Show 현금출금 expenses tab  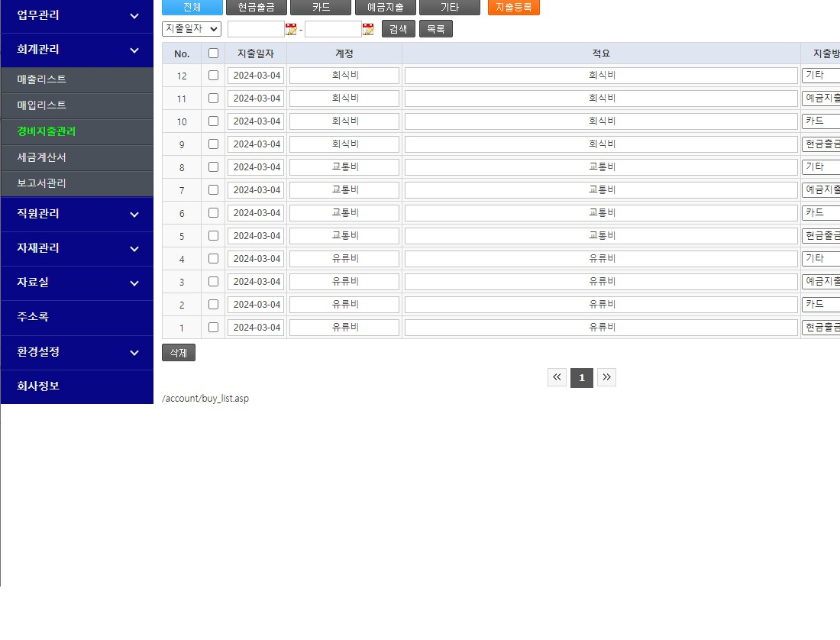pos(257,7)
